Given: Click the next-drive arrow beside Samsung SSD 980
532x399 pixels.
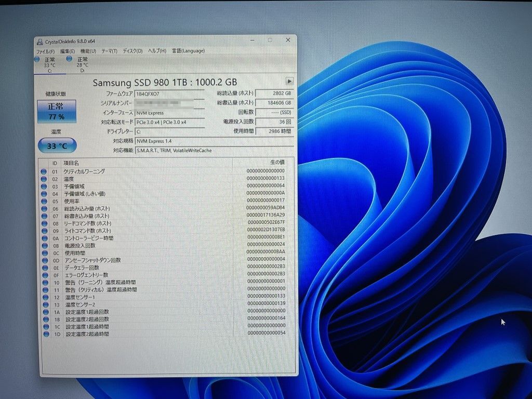Looking at the screenshot, I should coord(289,81).
